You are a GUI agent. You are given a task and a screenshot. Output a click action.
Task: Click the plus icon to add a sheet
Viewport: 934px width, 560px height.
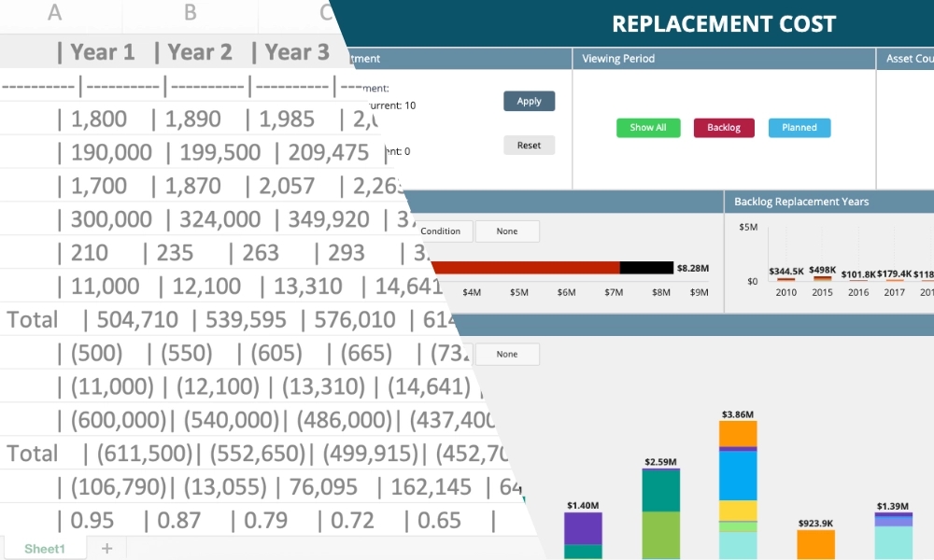106,549
